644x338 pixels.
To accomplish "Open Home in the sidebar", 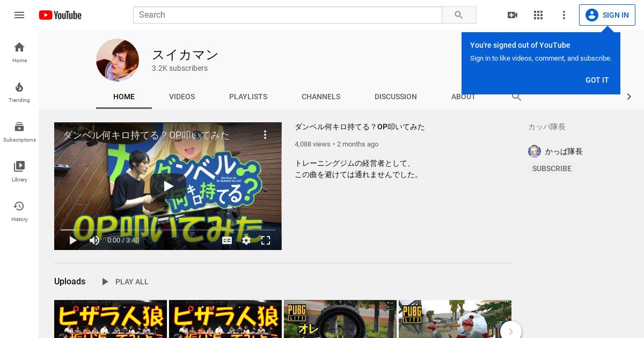I will pyautogui.click(x=19, y=52).
